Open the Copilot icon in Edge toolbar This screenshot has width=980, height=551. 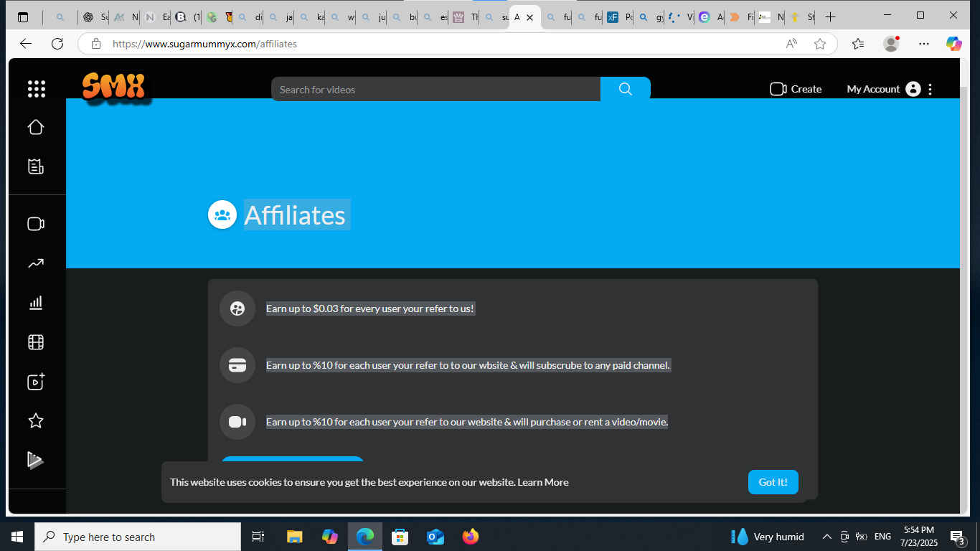tap(953, 44)
